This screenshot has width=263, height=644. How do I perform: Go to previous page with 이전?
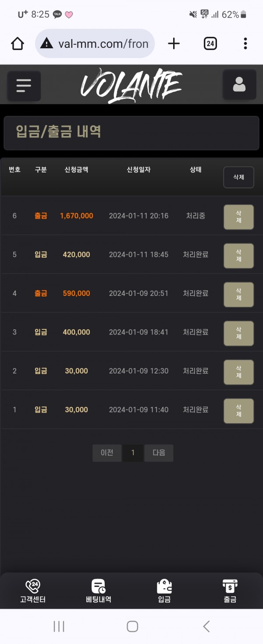107,453
